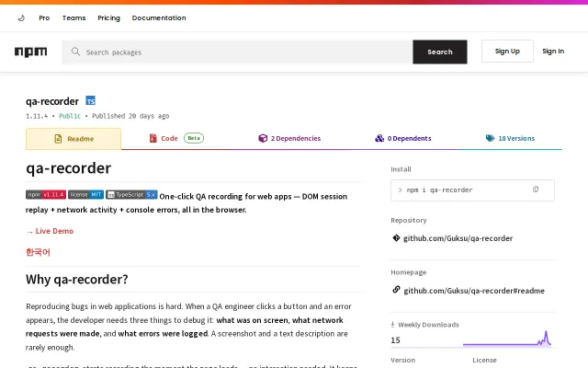The height and width of the screenshot is (368, 588).
Task: Click the npm logo
Action: point(30,52)
